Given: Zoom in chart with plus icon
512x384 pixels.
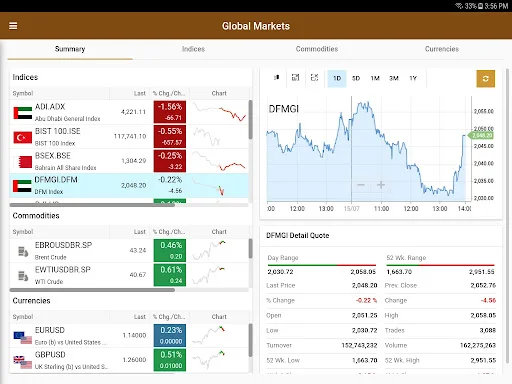Looking at the screenshot, I should [381, 185].
